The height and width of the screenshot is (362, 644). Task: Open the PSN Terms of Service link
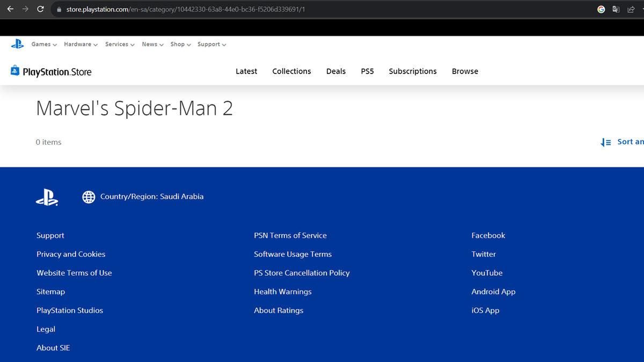tap(290, 235)
